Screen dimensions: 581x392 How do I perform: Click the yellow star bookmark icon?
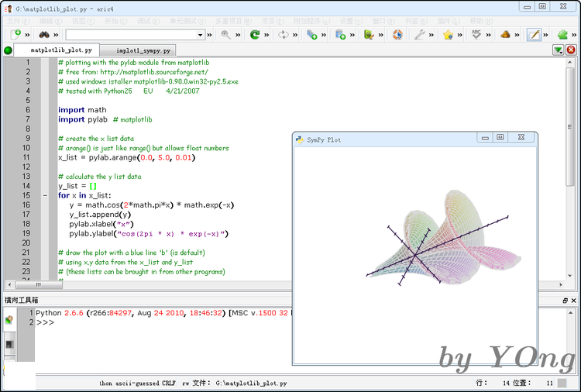coord(448,34)
